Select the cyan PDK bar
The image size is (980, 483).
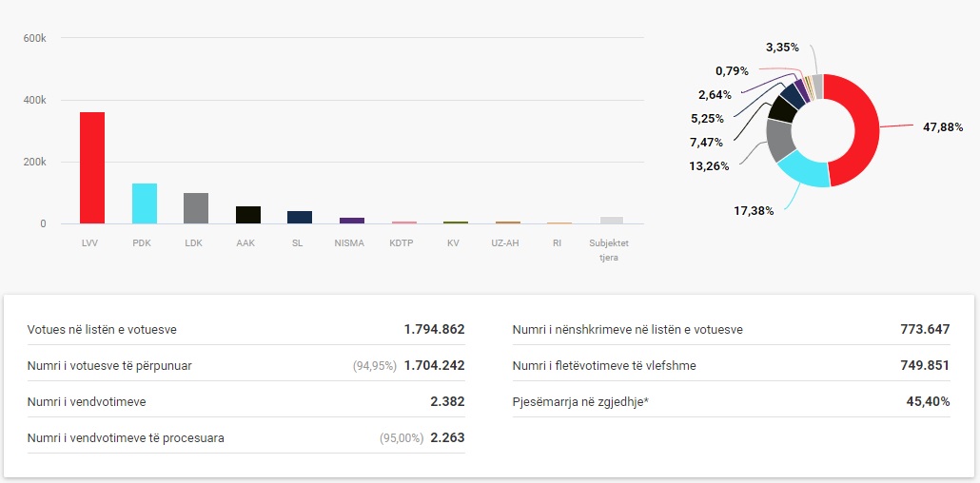(145, 203)
